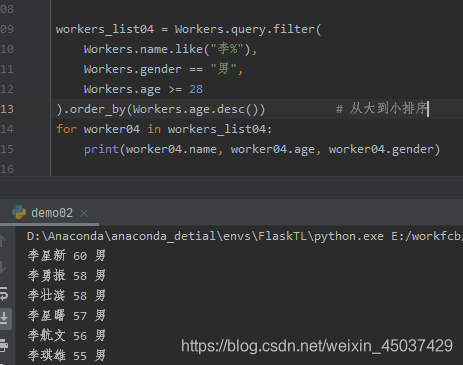The image size is (463, 365).
Task: Click worker04.age argument in print
Action: click(x=272, y=149)
